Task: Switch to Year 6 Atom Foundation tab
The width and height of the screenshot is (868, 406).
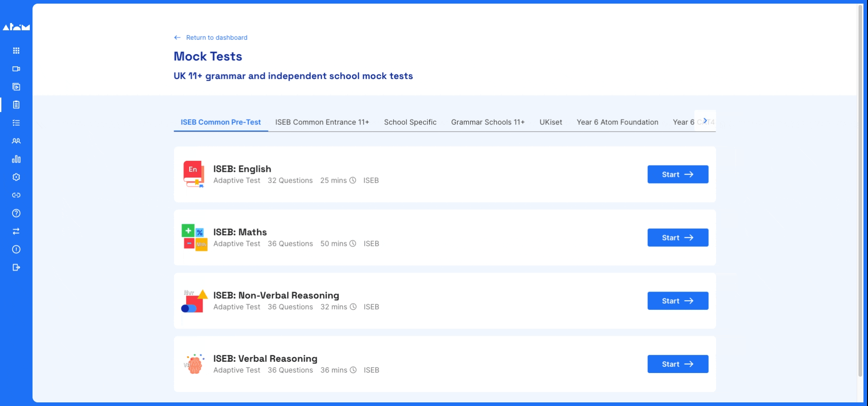Action: tap(618, 122)
